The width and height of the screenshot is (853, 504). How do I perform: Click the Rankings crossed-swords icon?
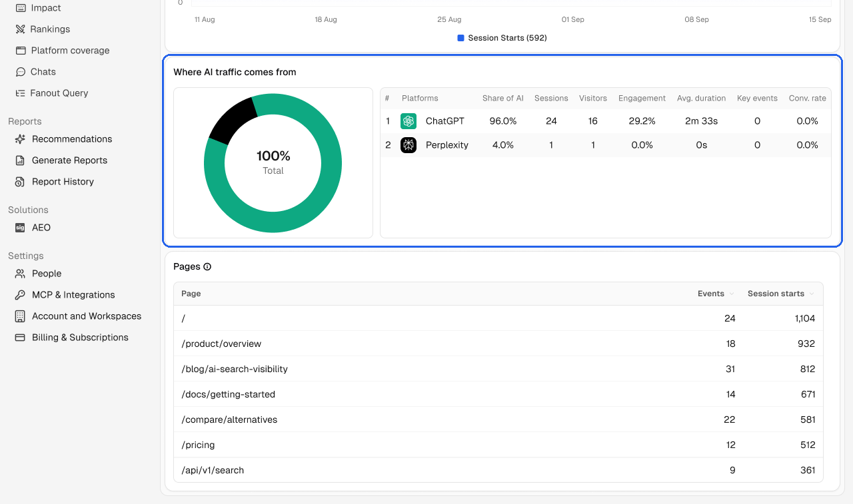pos(20,29)
